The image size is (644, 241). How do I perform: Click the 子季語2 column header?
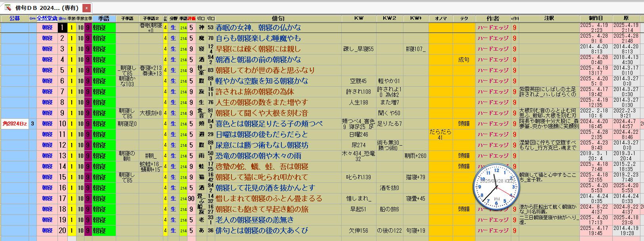click(151, 19)
